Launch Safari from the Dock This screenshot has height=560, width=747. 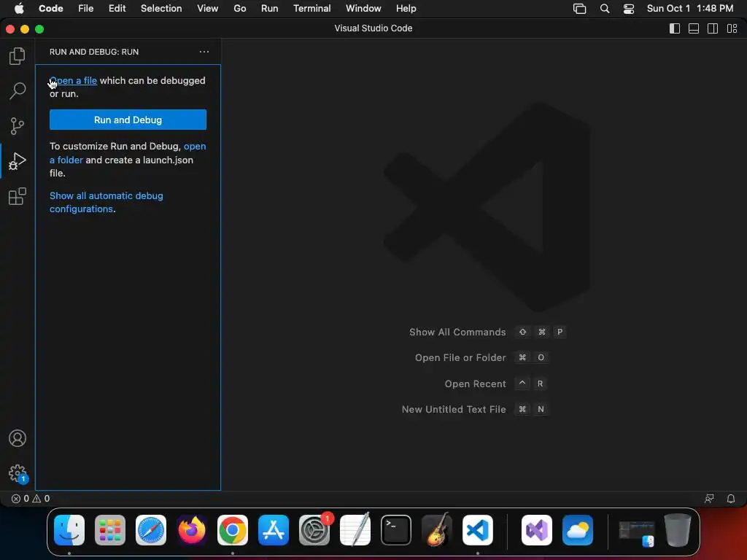tap(151, 530)
